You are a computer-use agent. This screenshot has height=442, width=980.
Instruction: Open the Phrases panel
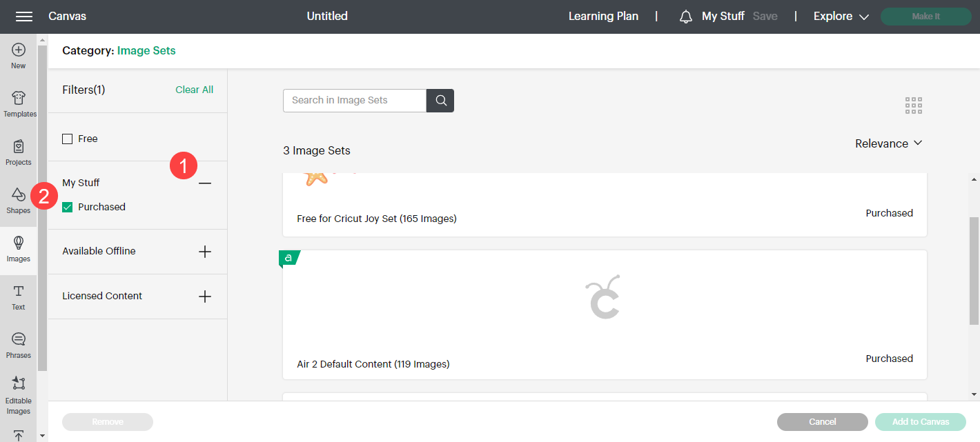19,345
